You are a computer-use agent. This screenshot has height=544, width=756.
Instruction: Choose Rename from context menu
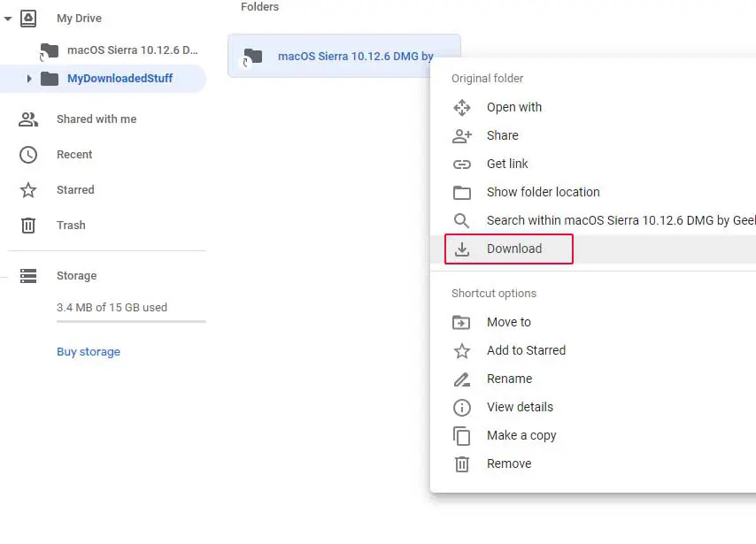tap(509, 379)
